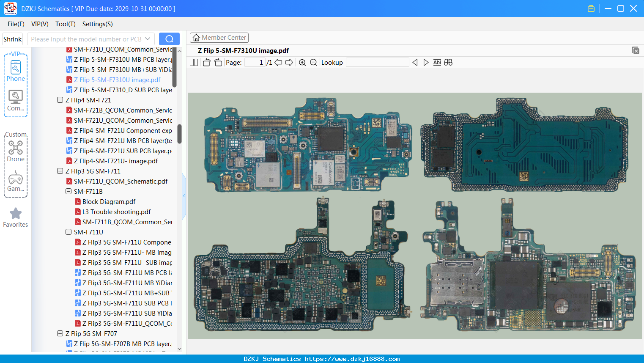The image size is (644, 363).
Task: Open the model number dropdown arrow
Action: click(x=148, y=39)
